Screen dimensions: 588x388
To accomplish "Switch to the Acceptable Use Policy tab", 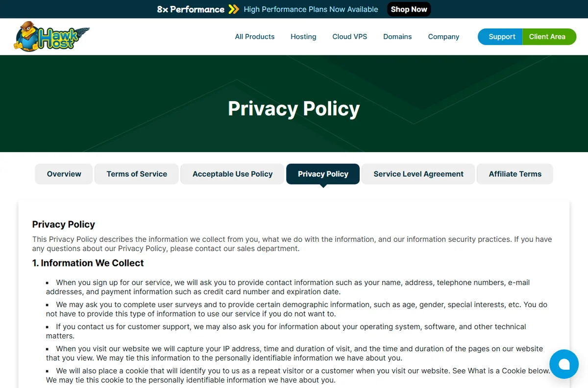I will pyautogui.click(x=232, y=174).
